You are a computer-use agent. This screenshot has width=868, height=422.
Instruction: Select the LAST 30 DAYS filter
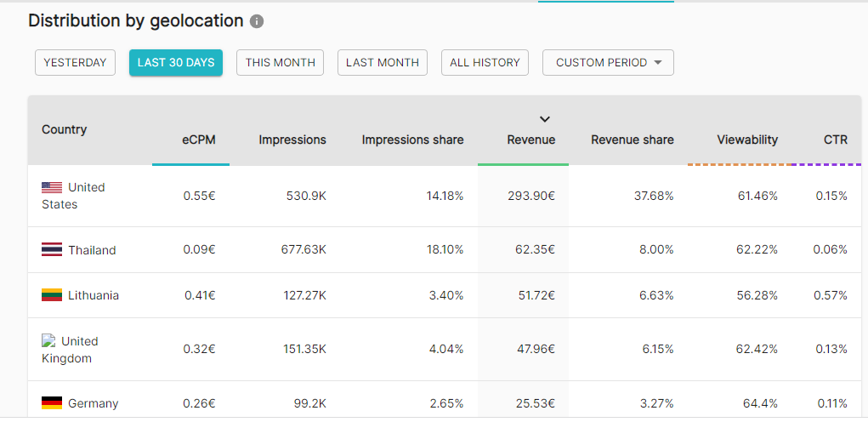(x=176, y=63)
